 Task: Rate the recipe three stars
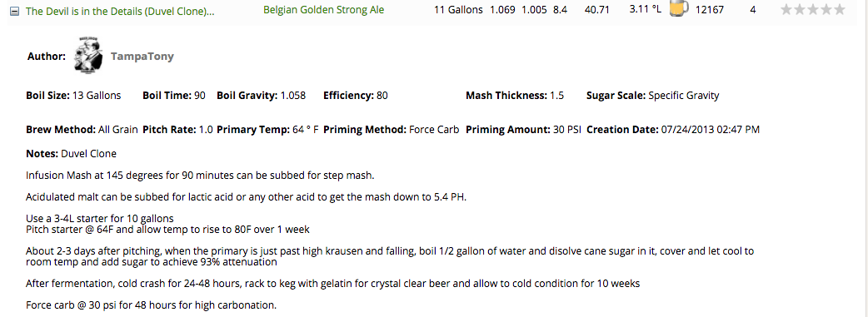(813, 9)
